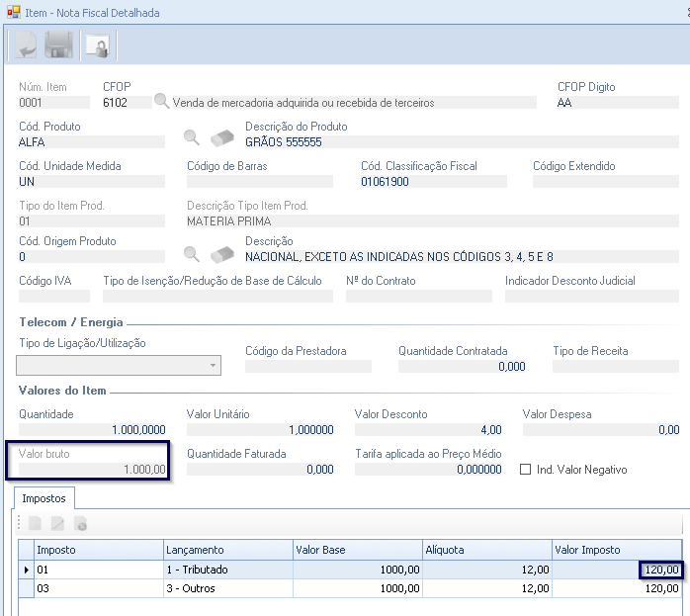
Task: Click the floppy disk save icon
Action: [59, 44]
